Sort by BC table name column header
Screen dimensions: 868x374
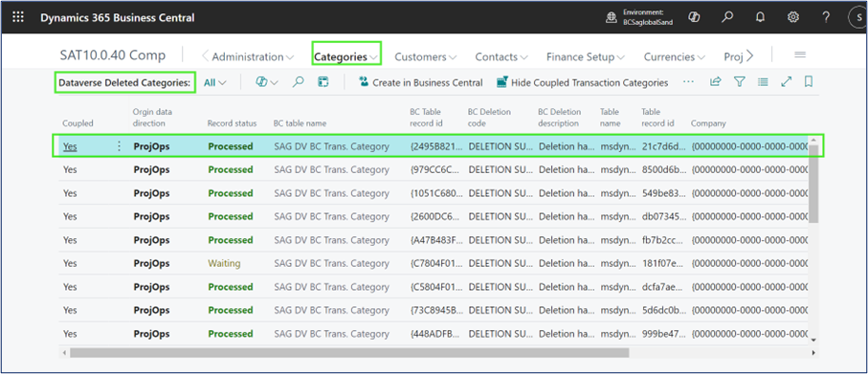[300, 123]
